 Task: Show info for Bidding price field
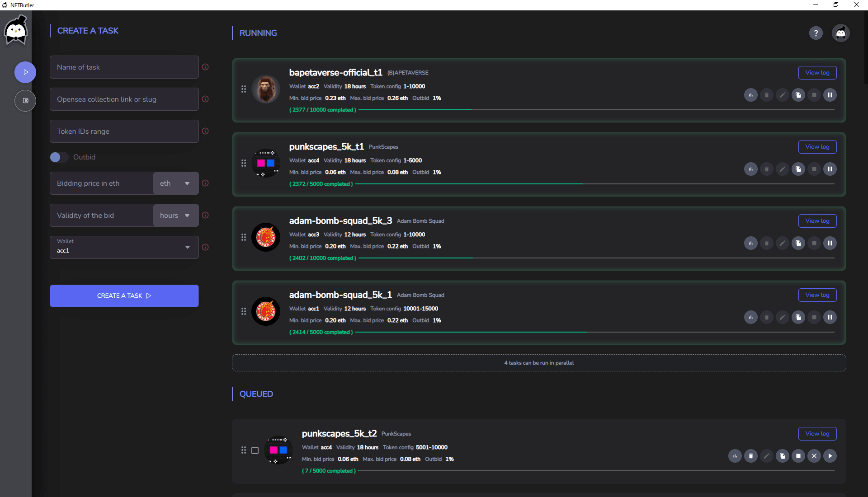tap(205, 183)
